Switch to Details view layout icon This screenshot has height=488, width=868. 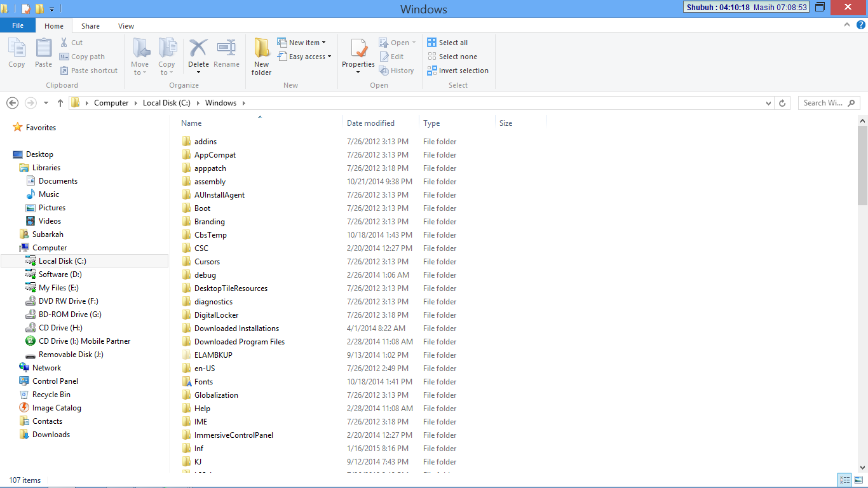845,480
